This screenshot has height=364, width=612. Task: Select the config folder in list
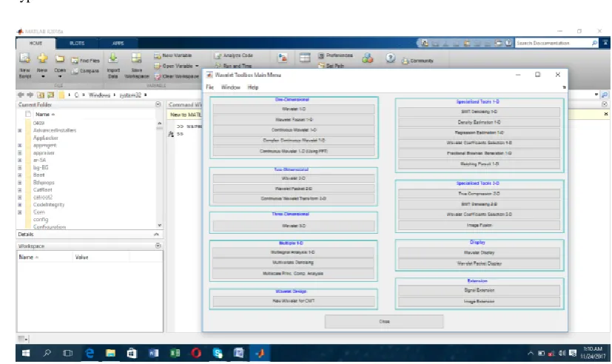tap(40, 220)
